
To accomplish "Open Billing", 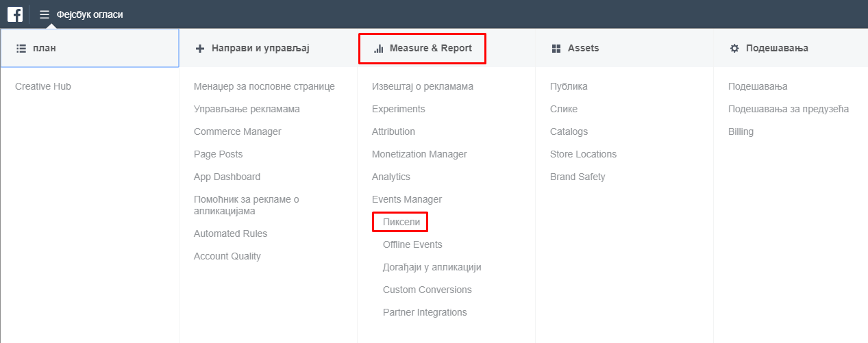I will tap(741, 131).
